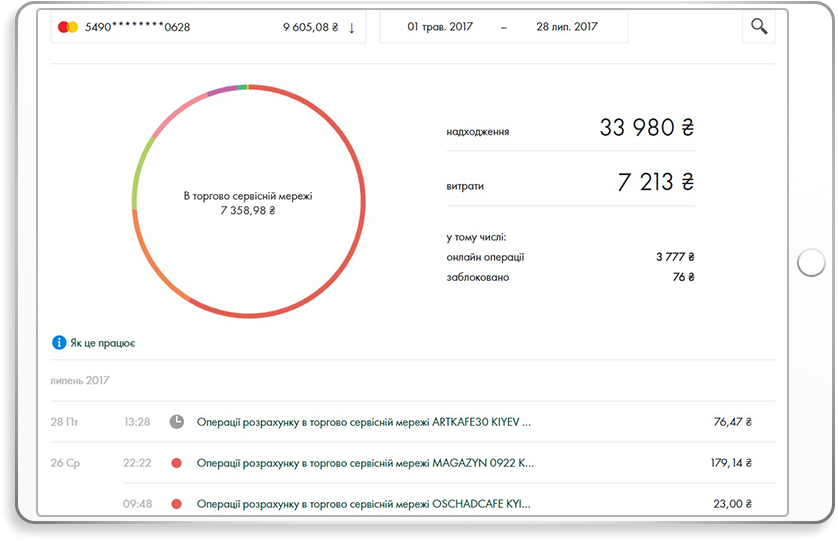
Task: Click 'онлайн операції' label
Action: click(485, 257)
